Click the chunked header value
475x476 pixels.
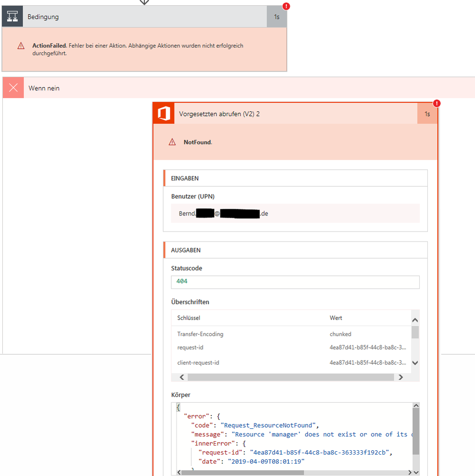click(341, 334)
